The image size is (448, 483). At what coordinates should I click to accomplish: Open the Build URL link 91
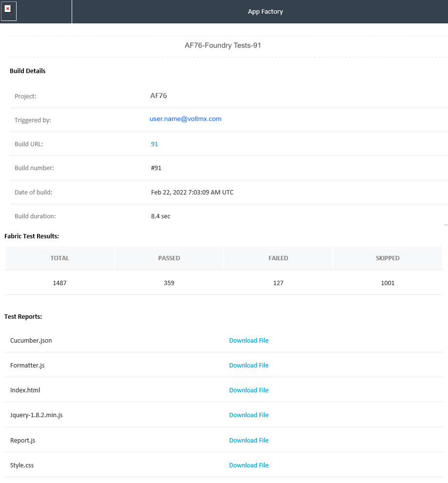pos(155,144)
